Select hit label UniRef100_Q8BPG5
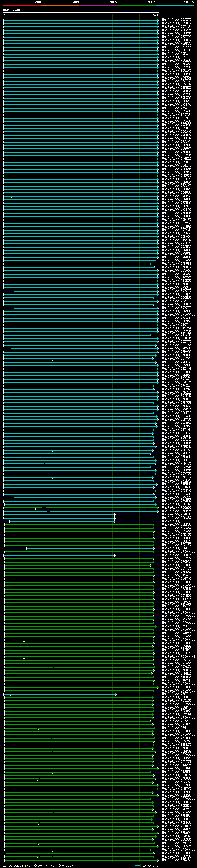 pyautogui.click(x=177, y=525)
